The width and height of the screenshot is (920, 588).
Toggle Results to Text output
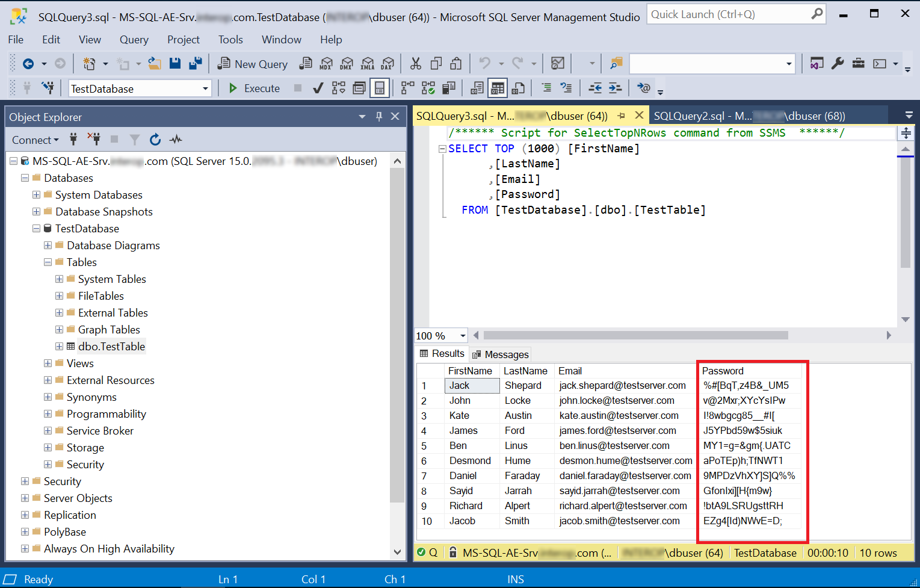coord(477,88)
